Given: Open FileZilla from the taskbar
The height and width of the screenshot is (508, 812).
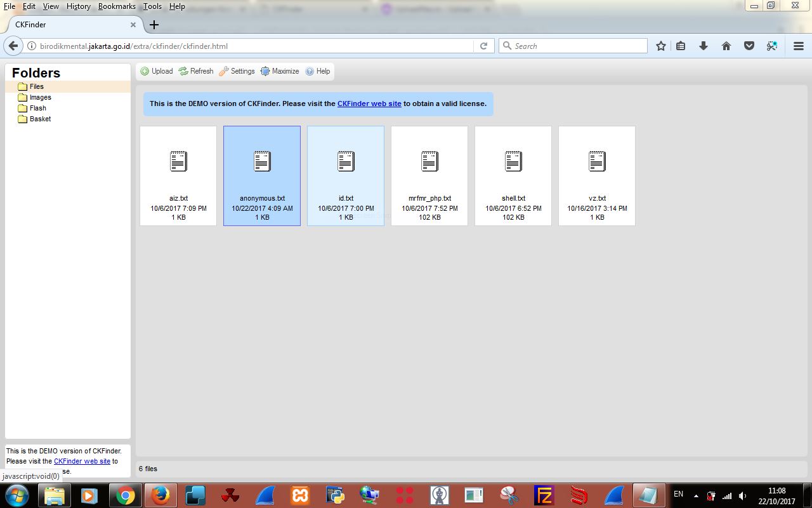Looking at the screenshot, I should pyautogui.click(x=544, y=495).
